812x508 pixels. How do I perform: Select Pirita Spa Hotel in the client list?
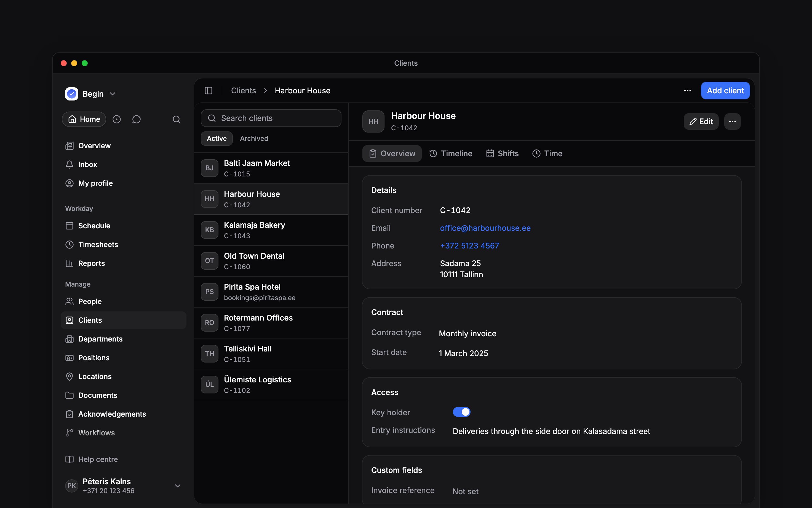(271, 292)
